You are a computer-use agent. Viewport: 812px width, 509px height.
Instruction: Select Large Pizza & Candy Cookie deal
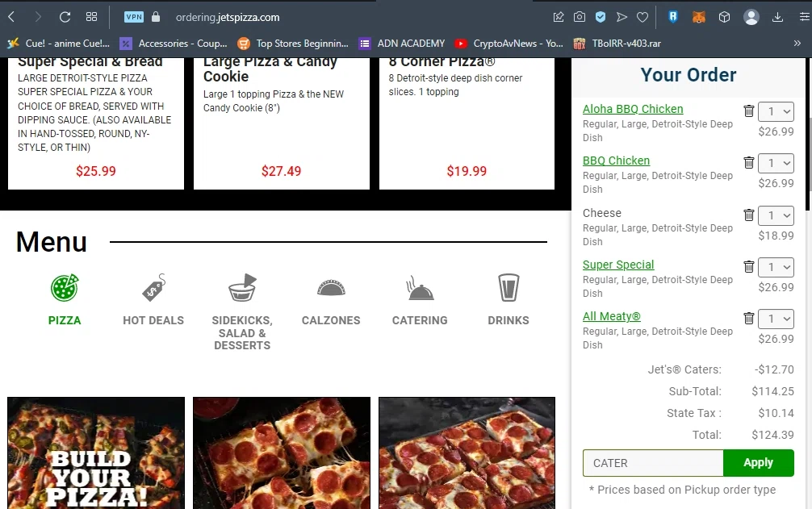click(x=282, y=123)
